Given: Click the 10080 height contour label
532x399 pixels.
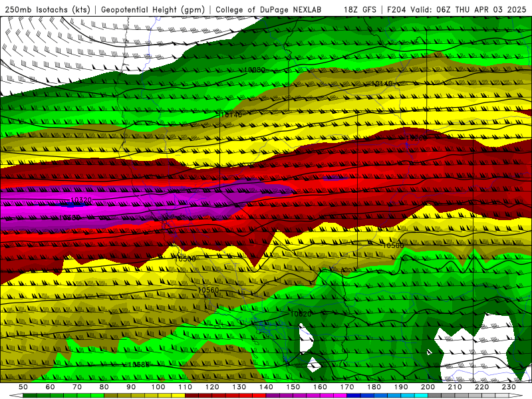Looking at the screenshot, I should [254, 70].
